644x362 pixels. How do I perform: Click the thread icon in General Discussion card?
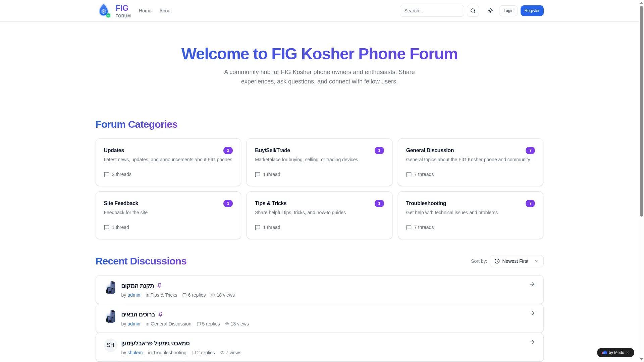(x=409, y=174)
